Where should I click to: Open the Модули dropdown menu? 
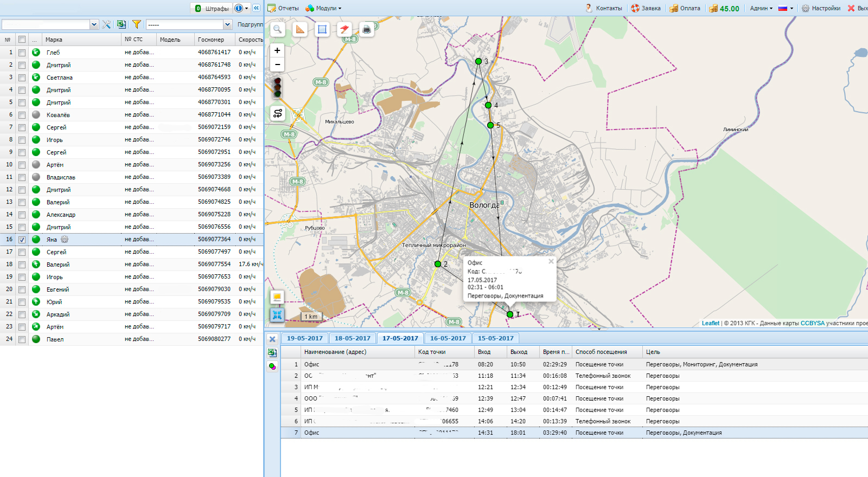pyautogui.click(x=324, y=8)
